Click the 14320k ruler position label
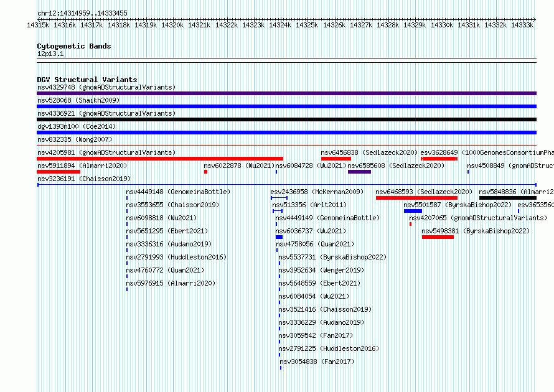 (172, 25)
